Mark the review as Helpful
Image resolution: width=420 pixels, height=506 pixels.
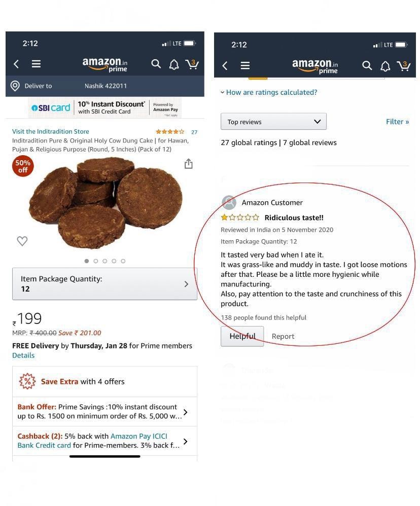pyautogui.click(x=242, y=336)
